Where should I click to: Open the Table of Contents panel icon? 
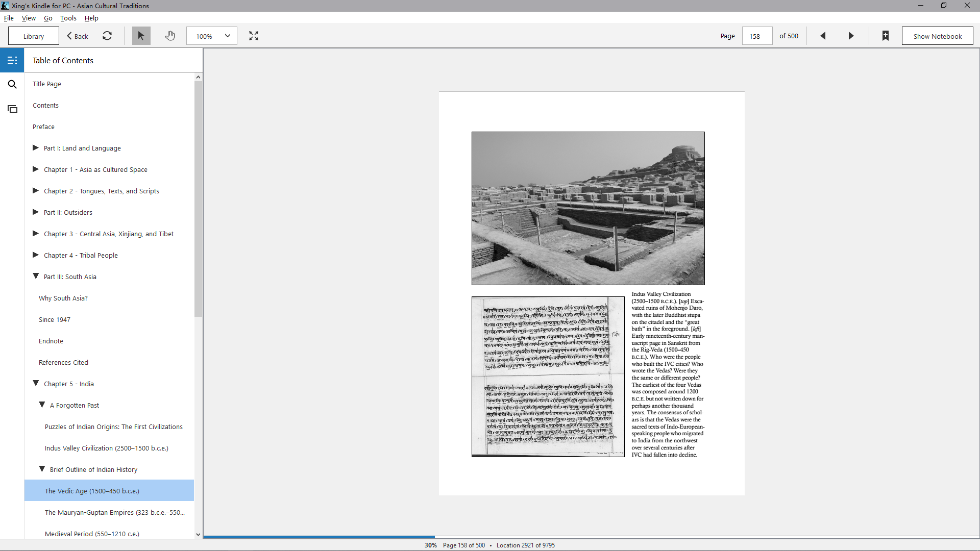coord(12,60)
